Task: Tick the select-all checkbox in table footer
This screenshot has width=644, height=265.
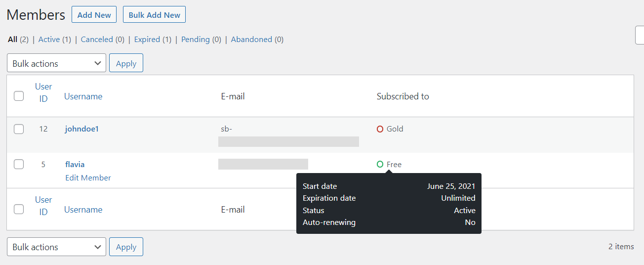Action: (19, 209)
